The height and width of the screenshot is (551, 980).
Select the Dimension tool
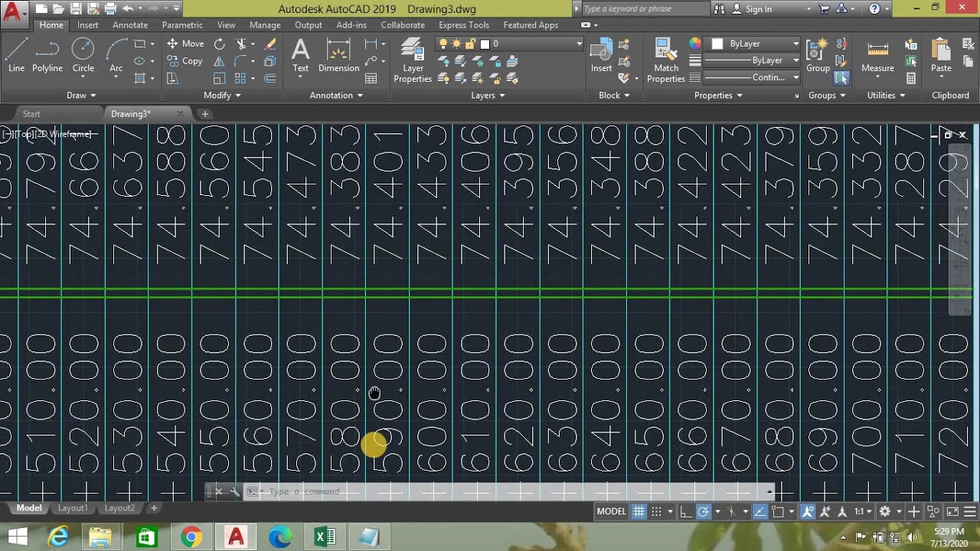pyautogui.click(x=338, y=55)
